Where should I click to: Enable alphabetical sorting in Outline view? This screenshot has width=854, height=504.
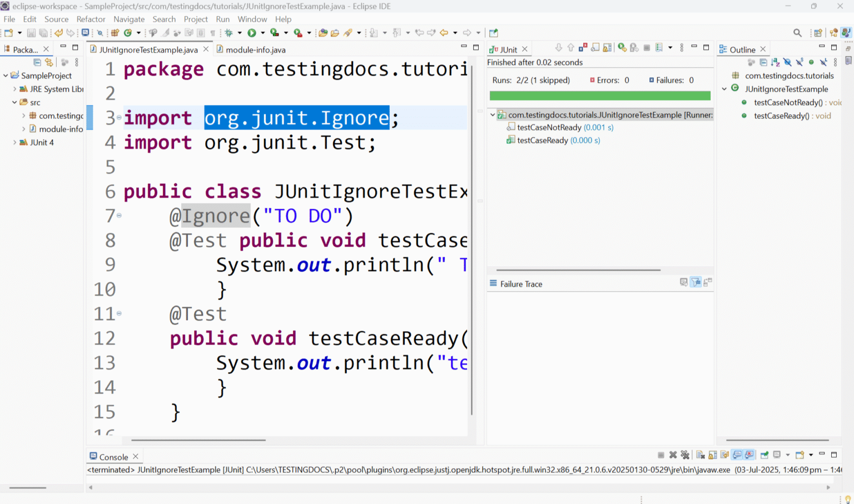774,62
